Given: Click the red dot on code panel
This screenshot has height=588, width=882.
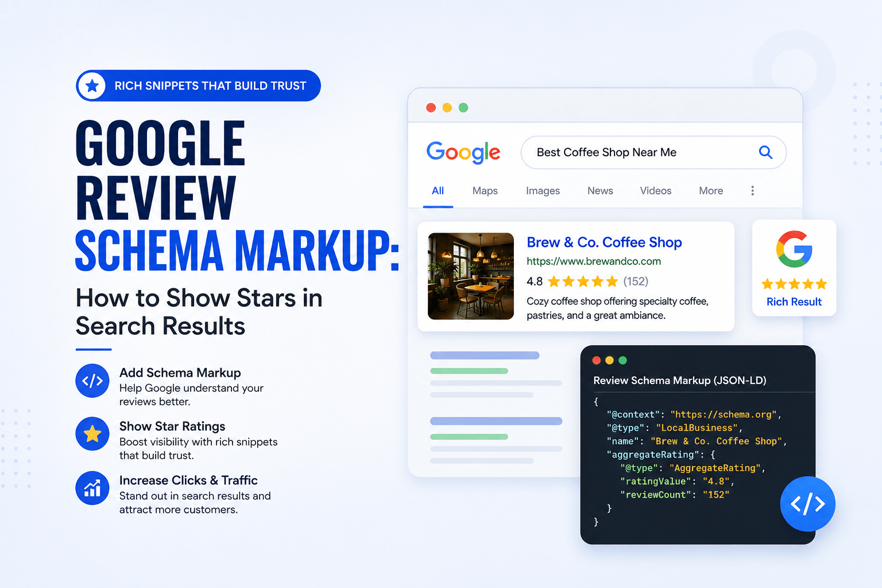Looking at the screenshot, I should point(597,360).
